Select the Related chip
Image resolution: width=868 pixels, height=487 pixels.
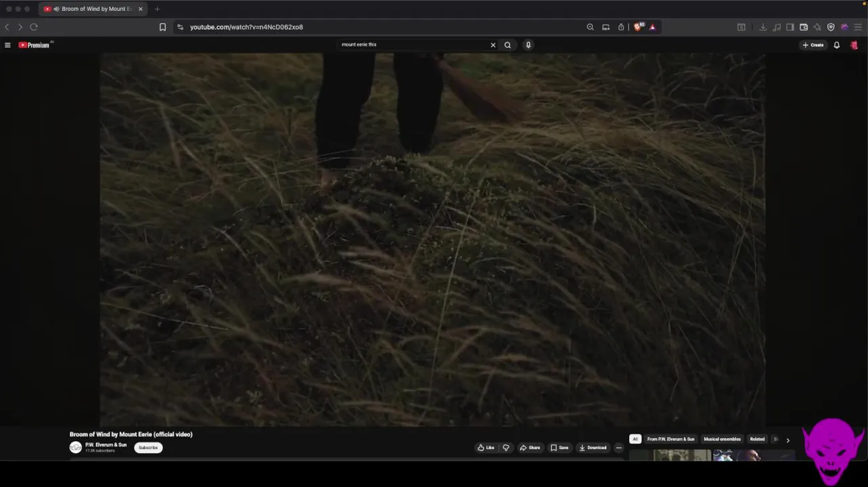[757, 439]
